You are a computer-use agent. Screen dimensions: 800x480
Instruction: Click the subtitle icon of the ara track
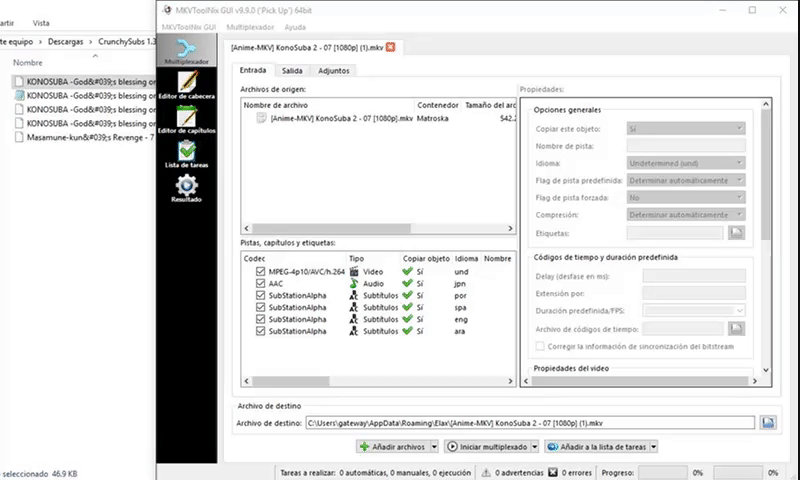[x=354, y=331]
